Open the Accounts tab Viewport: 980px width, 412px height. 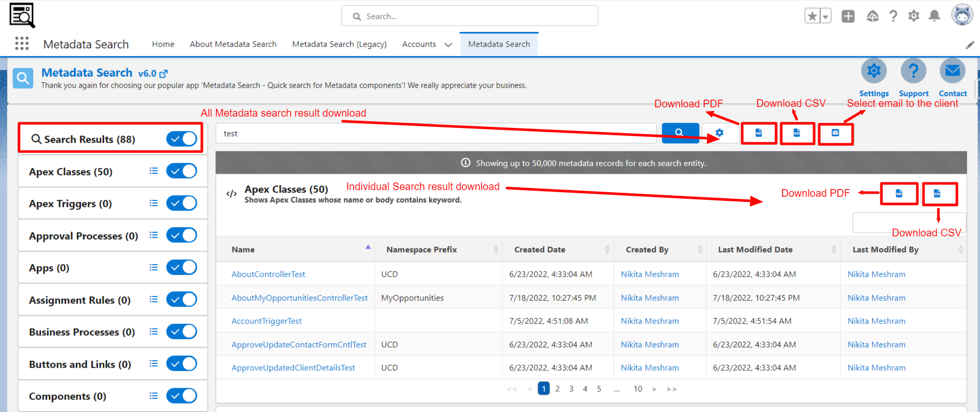point(419,44)
